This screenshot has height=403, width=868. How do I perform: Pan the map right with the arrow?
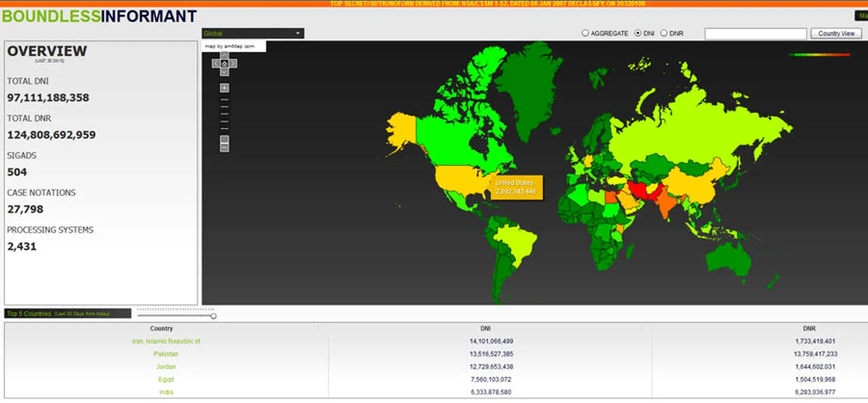coord(233,63)
